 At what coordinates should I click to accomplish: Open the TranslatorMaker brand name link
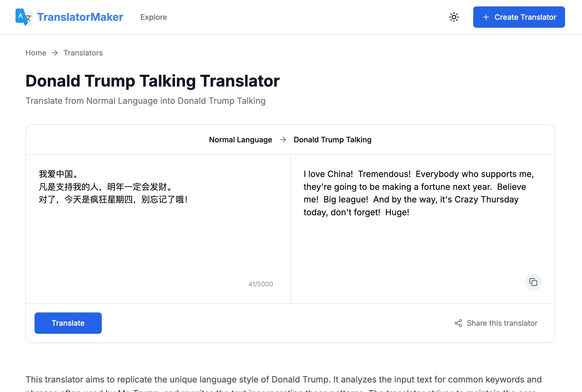(x=80, y=17)
